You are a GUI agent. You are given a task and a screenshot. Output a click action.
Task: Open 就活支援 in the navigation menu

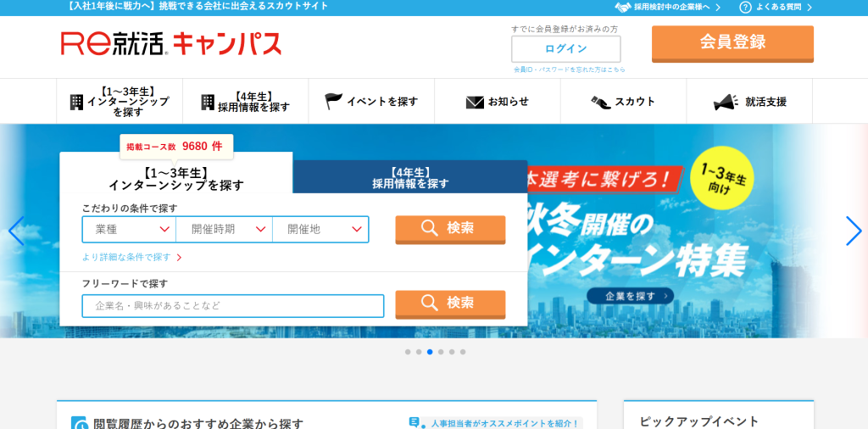749,101
